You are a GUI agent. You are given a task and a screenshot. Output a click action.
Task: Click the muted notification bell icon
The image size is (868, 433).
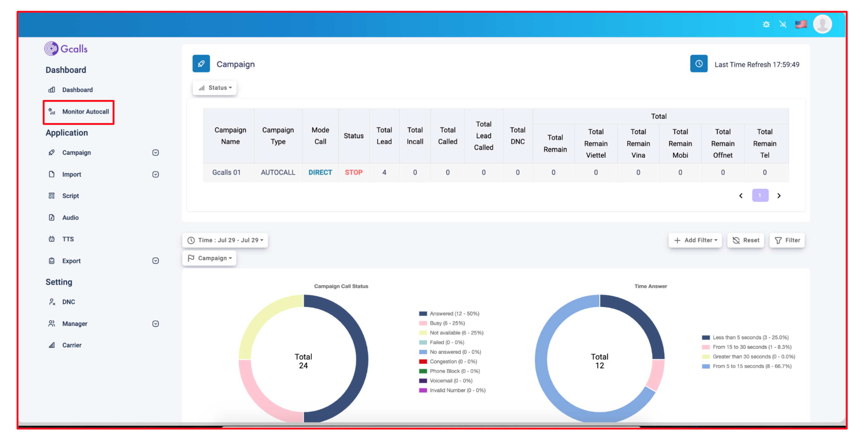pos(783,24)
